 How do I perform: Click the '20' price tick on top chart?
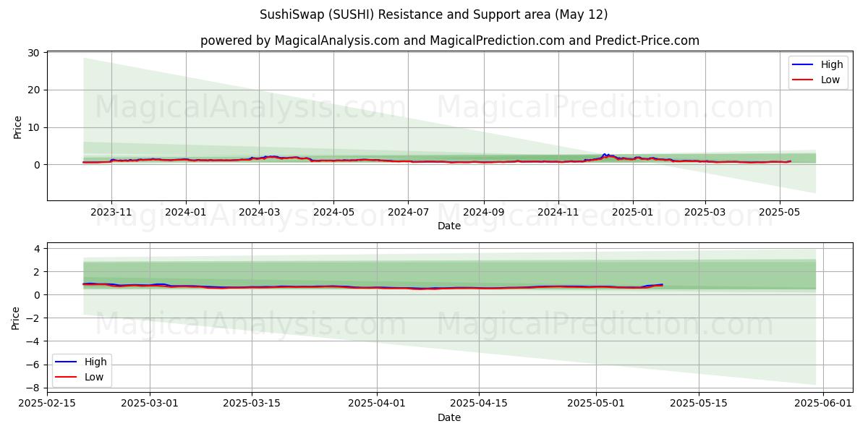coord(35,90)
